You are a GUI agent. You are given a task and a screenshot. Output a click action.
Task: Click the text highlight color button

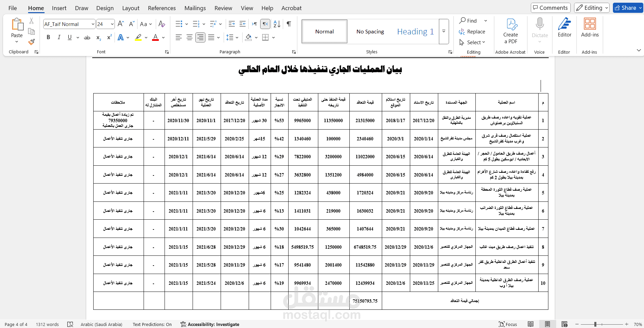coord(138,37)
